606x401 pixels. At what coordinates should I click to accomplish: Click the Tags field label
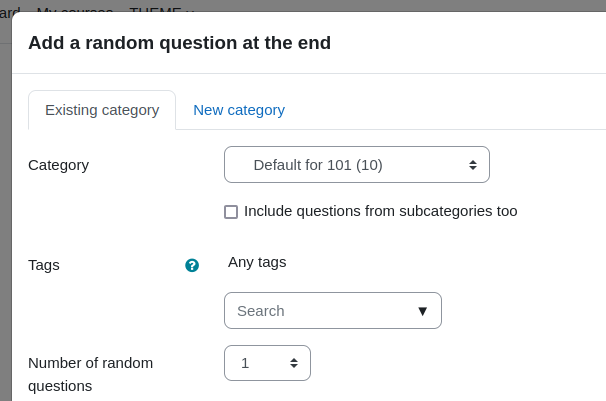point(44,265)
